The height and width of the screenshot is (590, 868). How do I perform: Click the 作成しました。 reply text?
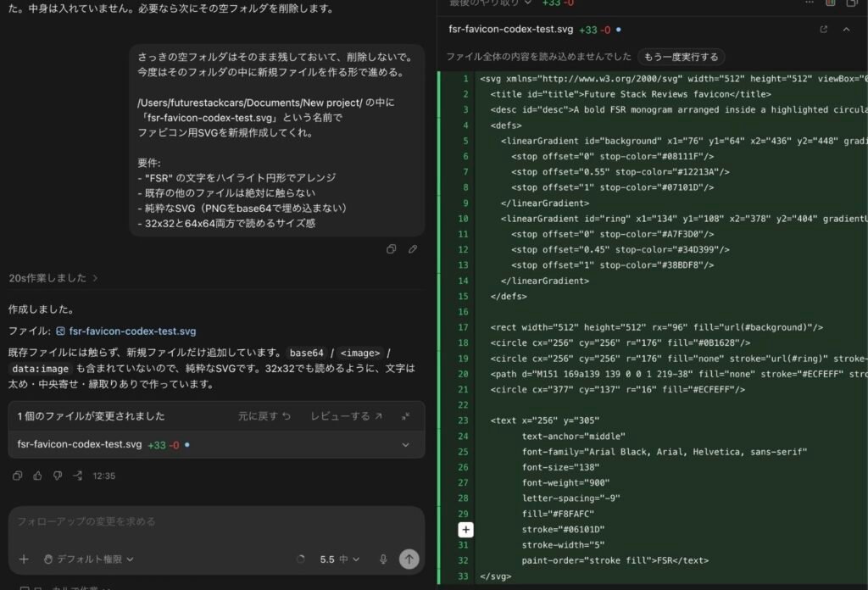pos(42,309)
